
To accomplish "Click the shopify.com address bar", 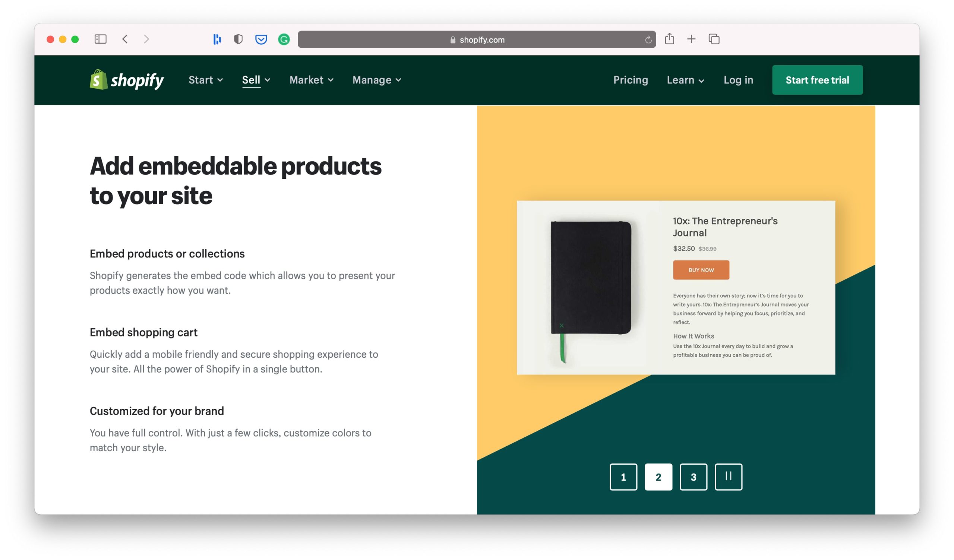I will pyautogui.click(x=477, y=39).
